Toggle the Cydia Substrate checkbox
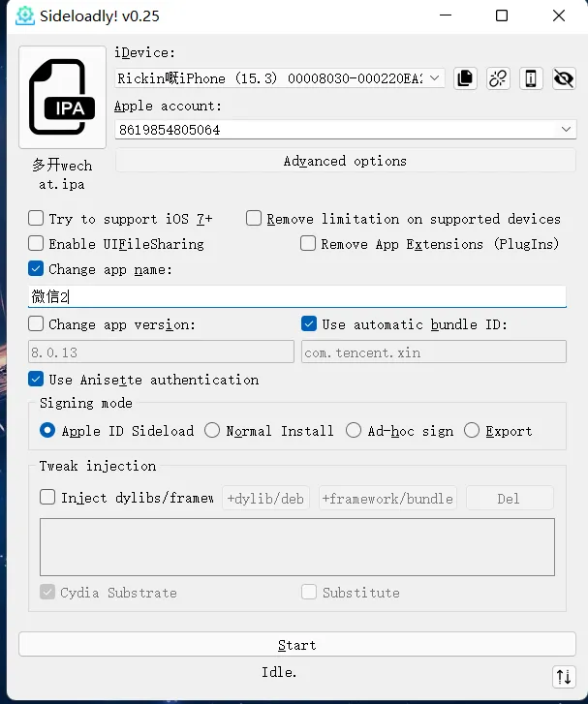The image size is (588, 704). [x=47, y=593]
